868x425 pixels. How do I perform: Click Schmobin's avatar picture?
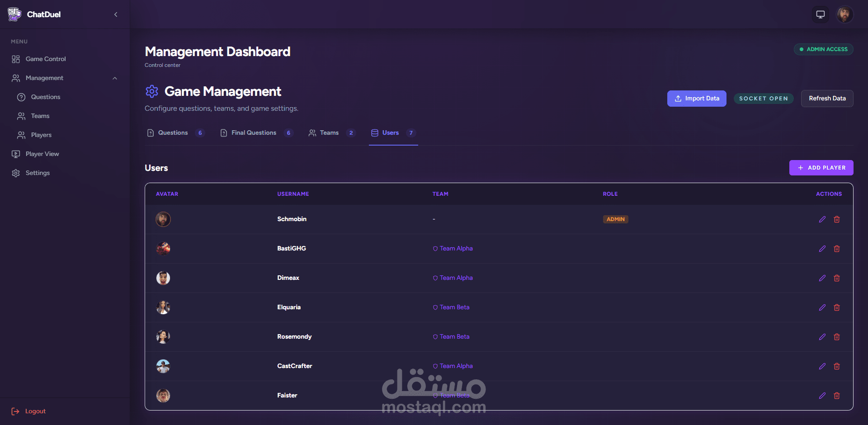163,219
